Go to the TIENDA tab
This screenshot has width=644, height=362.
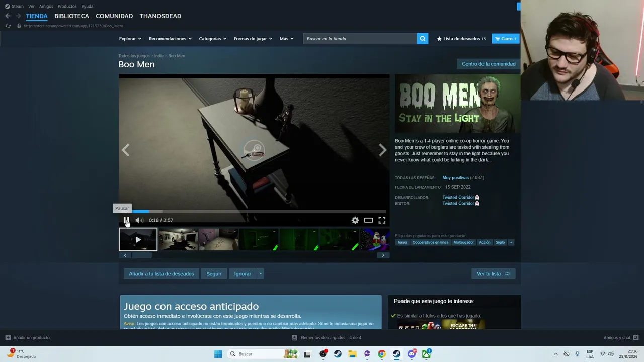tap(37, 16)
